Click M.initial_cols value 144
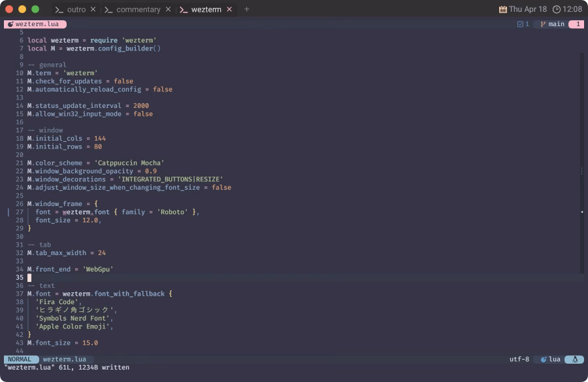 [100, 139]
